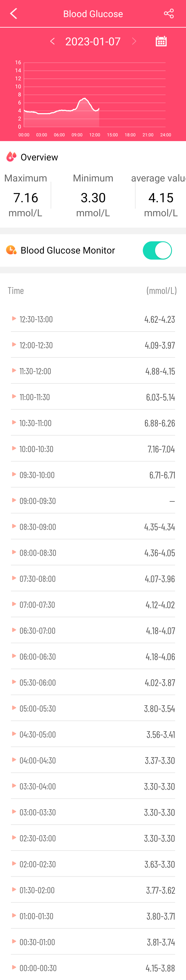This screenshot has height=980, width=186.
Task: Tap the back arrow icon
Action: click(x=14, y=14)
